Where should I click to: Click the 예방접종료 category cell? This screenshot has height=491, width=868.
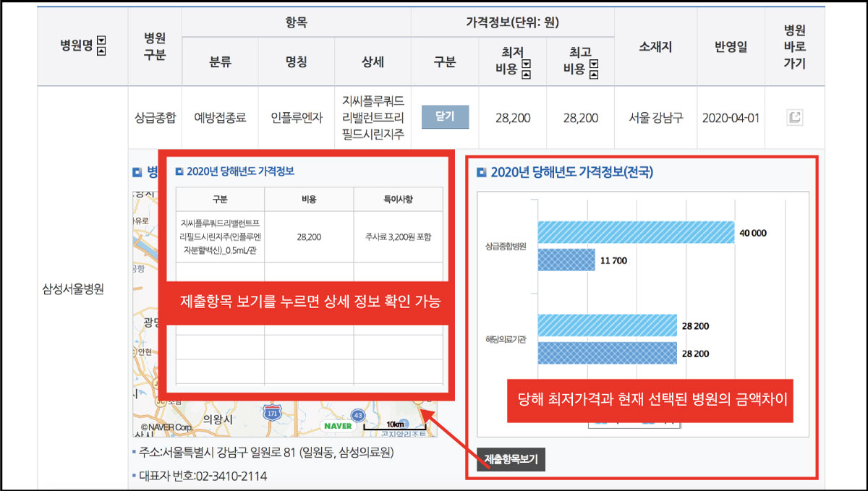(220, 117)
